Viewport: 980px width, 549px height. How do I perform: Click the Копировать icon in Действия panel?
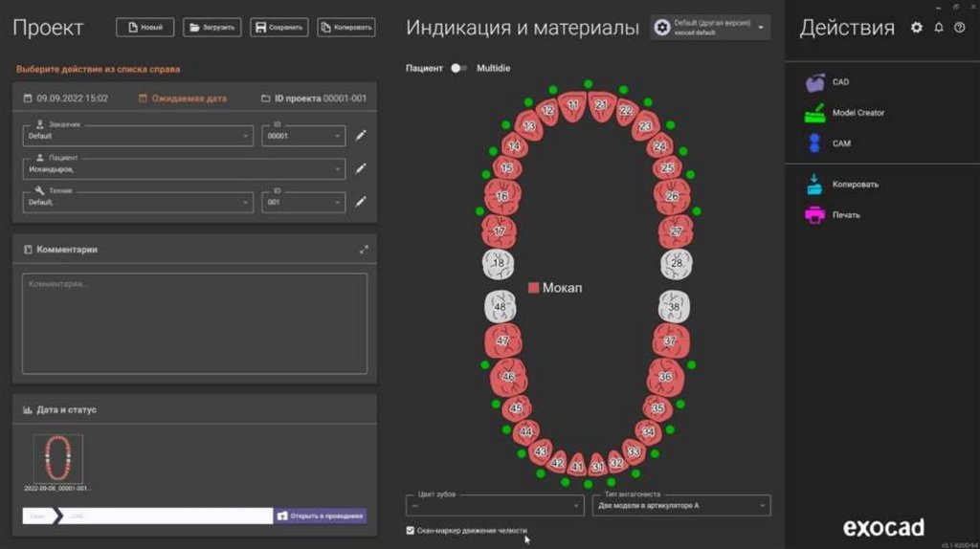(x=814, y=185)
